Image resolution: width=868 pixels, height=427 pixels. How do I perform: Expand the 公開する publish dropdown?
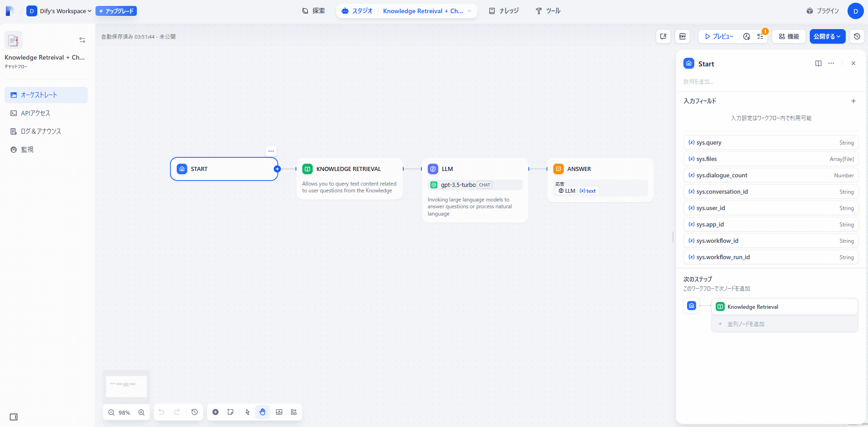click(828, 36)
